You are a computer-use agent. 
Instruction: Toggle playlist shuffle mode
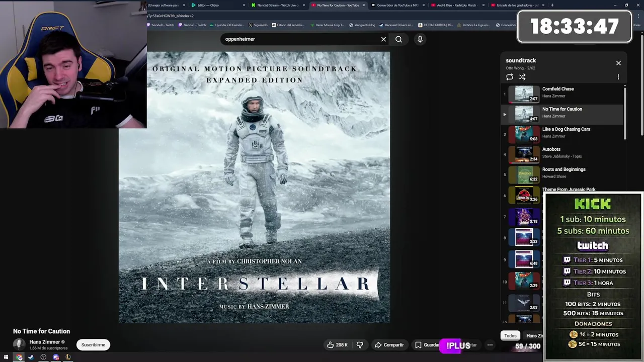522,77
